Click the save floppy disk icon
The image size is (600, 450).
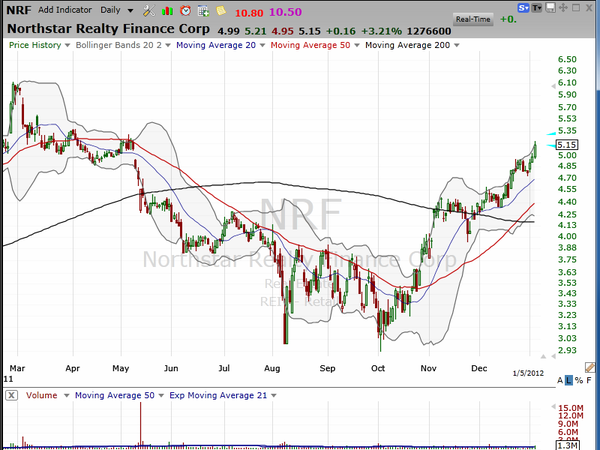(x=550, y=8)
